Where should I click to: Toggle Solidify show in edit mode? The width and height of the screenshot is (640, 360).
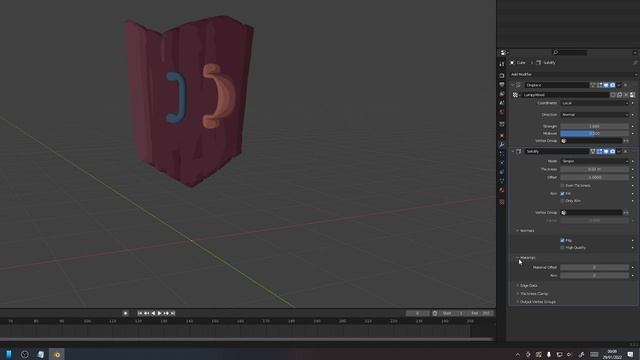pyautogui.click(x=599, y=151)
